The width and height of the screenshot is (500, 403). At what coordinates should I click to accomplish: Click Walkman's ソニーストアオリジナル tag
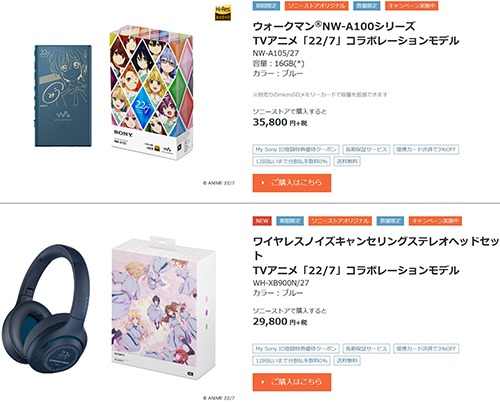pos(317,6)
